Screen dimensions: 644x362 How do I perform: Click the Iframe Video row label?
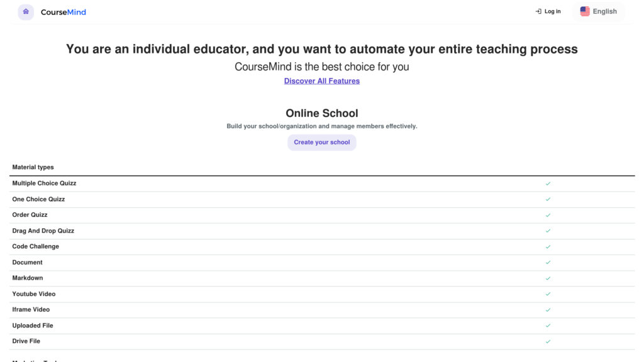[x=31, y=309]
